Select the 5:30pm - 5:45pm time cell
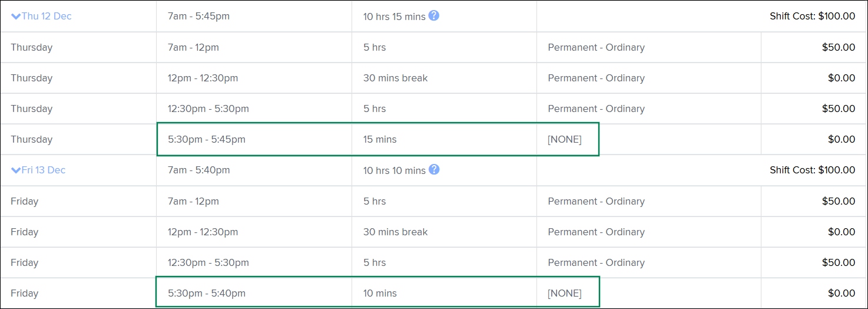 (x=207, y=140)
